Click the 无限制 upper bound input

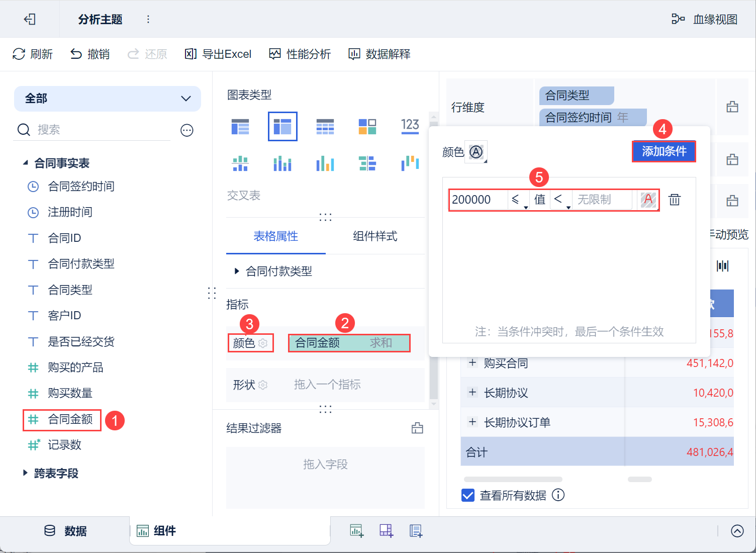pyautogui.click(x=603, y=200)
